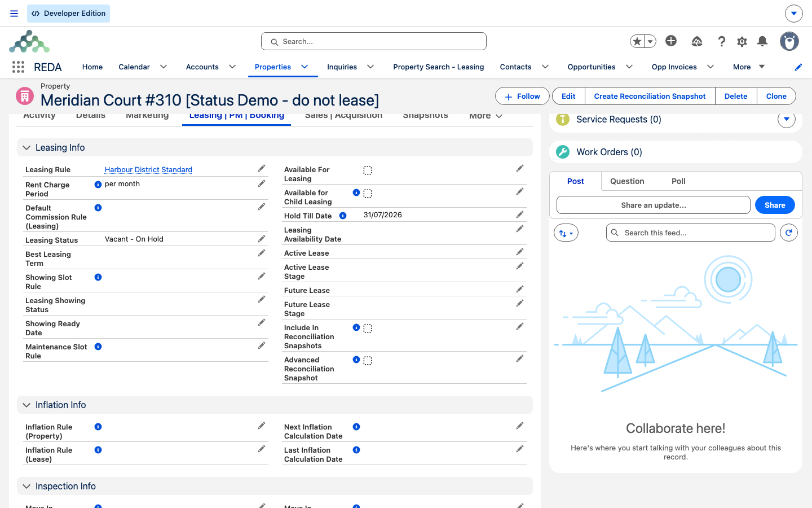The image size is (812, 508).
Task: Toggle Include In Reconciliation Snapshots checkbox
Action: tap(368, 329)
